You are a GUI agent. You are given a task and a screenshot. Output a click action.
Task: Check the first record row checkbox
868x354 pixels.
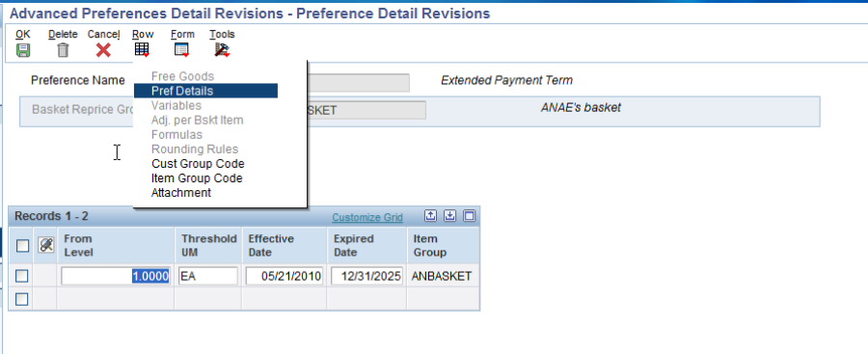tap(21, 275)
